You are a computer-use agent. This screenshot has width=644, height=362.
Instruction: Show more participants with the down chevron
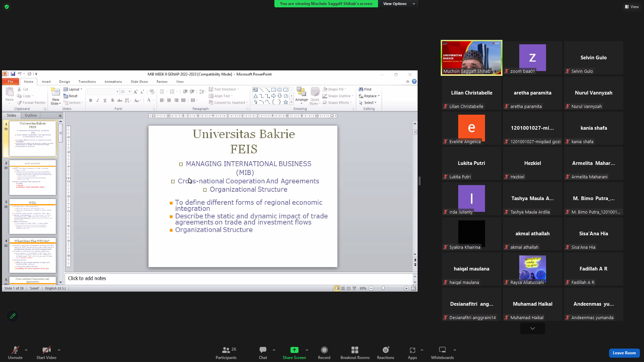click(x=533, y=328)
